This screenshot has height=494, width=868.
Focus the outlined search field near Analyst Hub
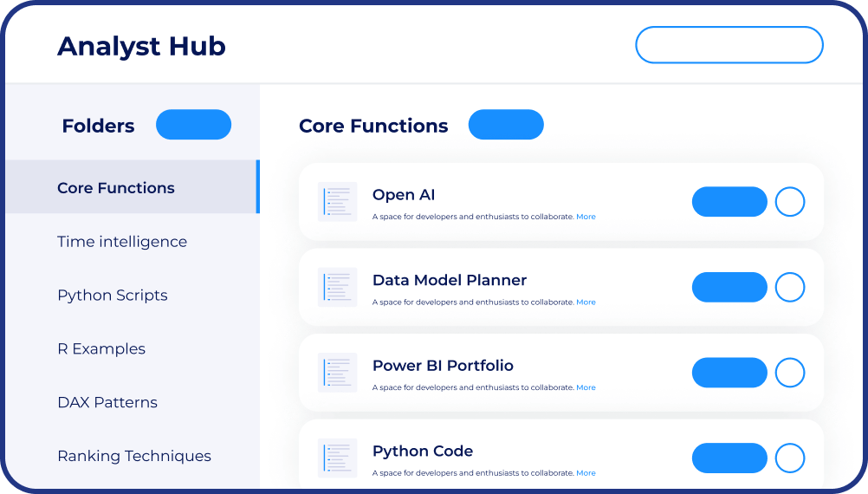point(729,45)
